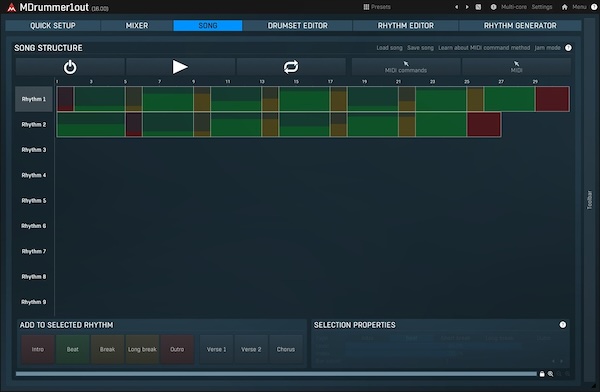Select the Rhythm 8 row

34,276
